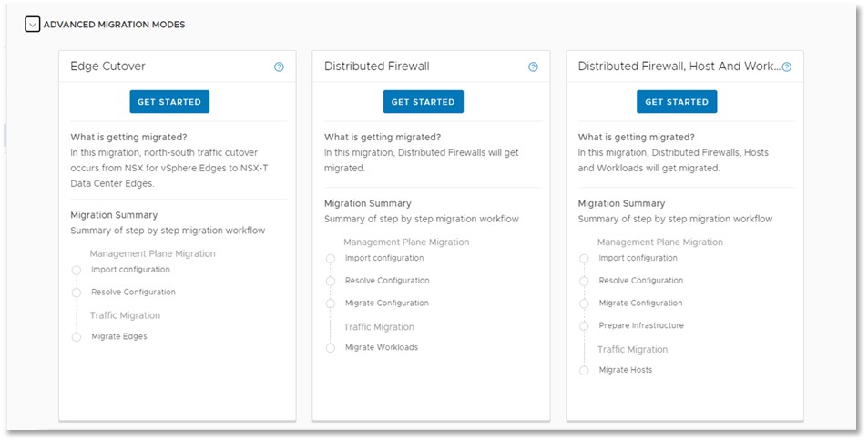Select Migrate Configuration circle in Distributed Firewall card
The width and height of the screenshot is (868, 442).
pos(331,303)
